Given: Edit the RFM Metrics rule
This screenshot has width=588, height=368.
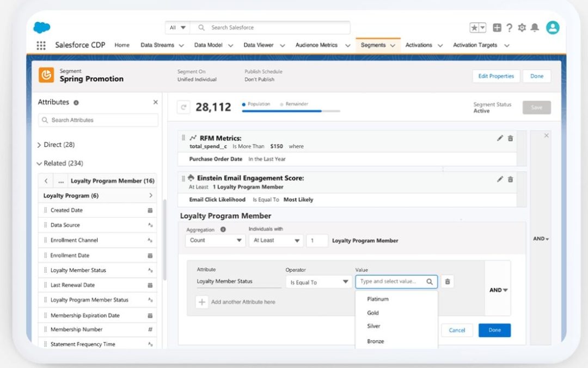Looking at the screenshot, I should point(500,138).
